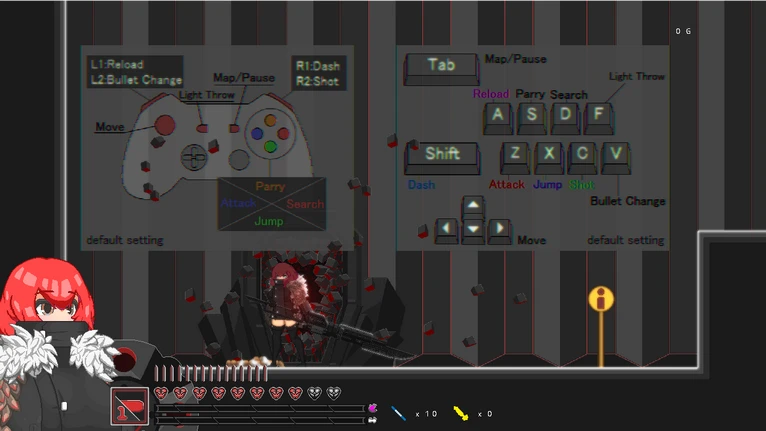
Task: Click the last empty heart icon
Action: click(333, 393)
